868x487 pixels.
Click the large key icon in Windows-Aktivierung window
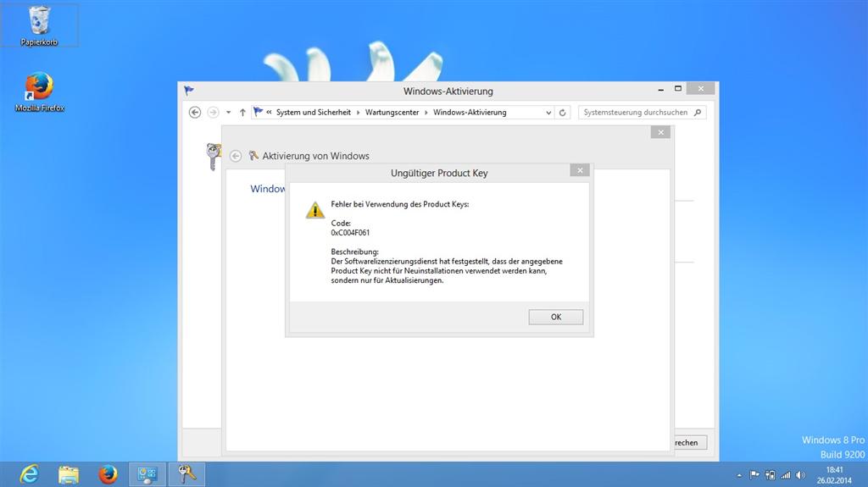tap(213, 157)
